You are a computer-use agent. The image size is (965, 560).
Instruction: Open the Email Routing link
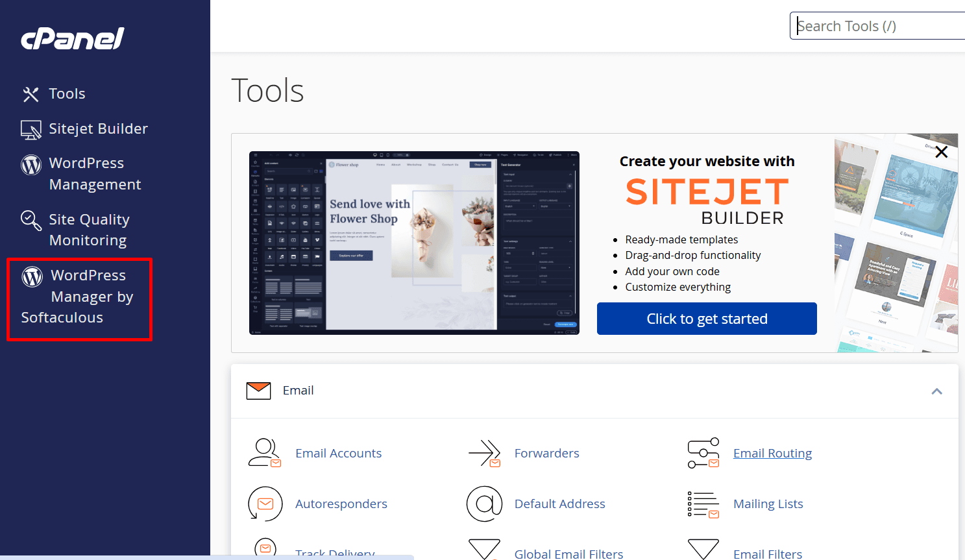point(772,453)
